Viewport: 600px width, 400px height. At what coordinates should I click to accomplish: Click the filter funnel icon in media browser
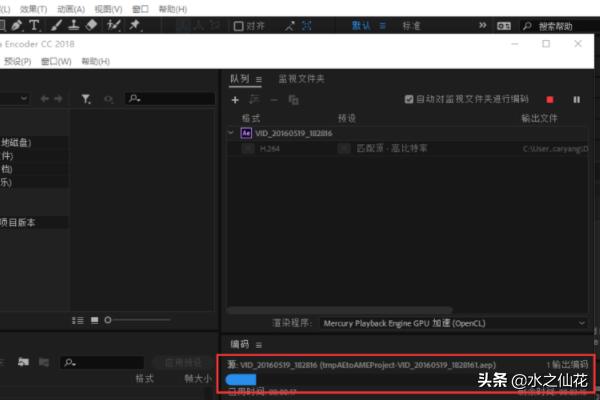click(86, 99)
